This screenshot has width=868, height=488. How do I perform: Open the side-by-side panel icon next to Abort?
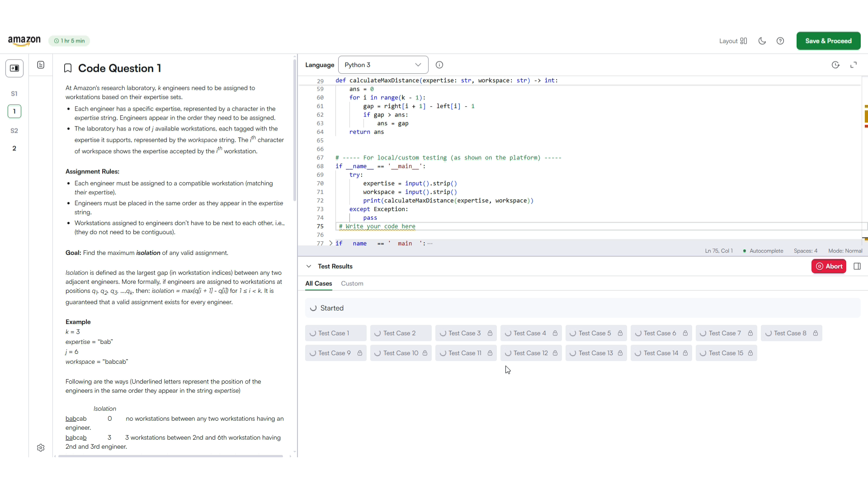click(x=857, y=266)
